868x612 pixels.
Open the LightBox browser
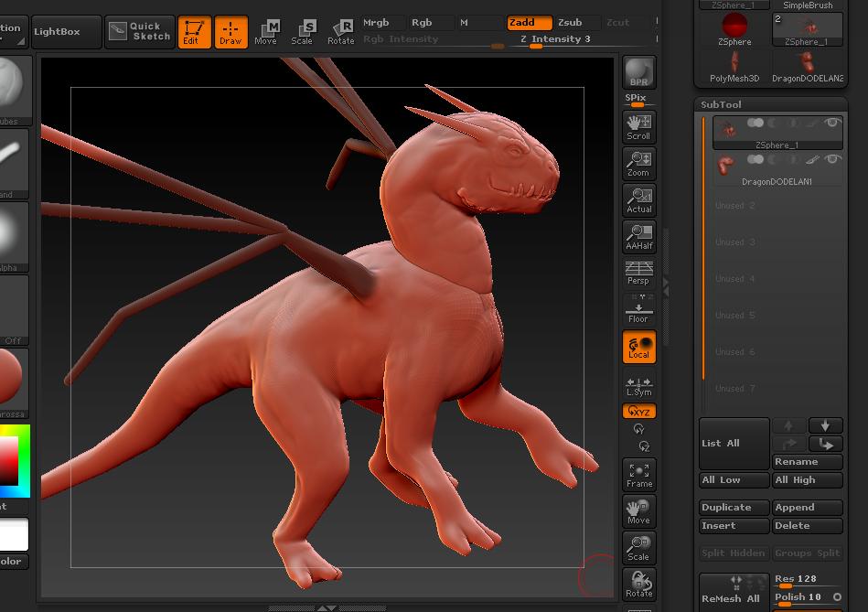click(57, 31)
